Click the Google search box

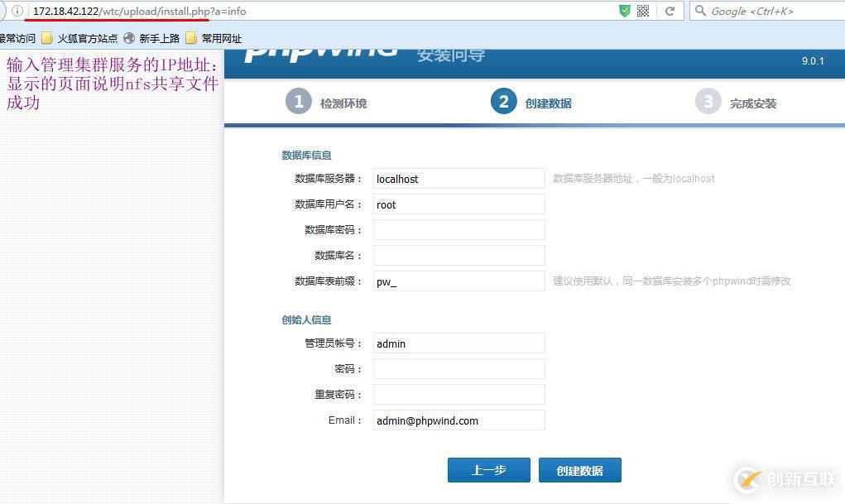766,12
